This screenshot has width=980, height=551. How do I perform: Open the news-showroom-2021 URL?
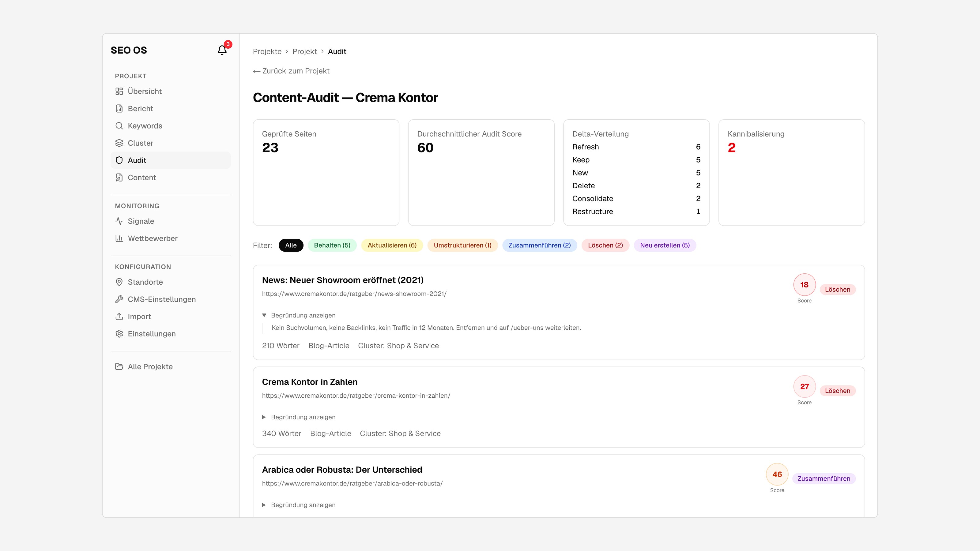pos(354,294)
